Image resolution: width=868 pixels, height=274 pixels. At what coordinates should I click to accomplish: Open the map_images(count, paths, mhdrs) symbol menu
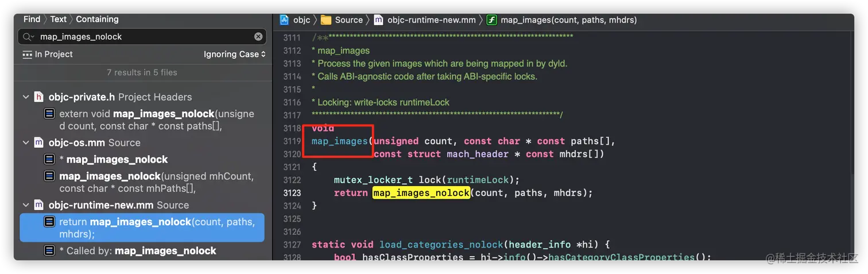pos(569,20)
